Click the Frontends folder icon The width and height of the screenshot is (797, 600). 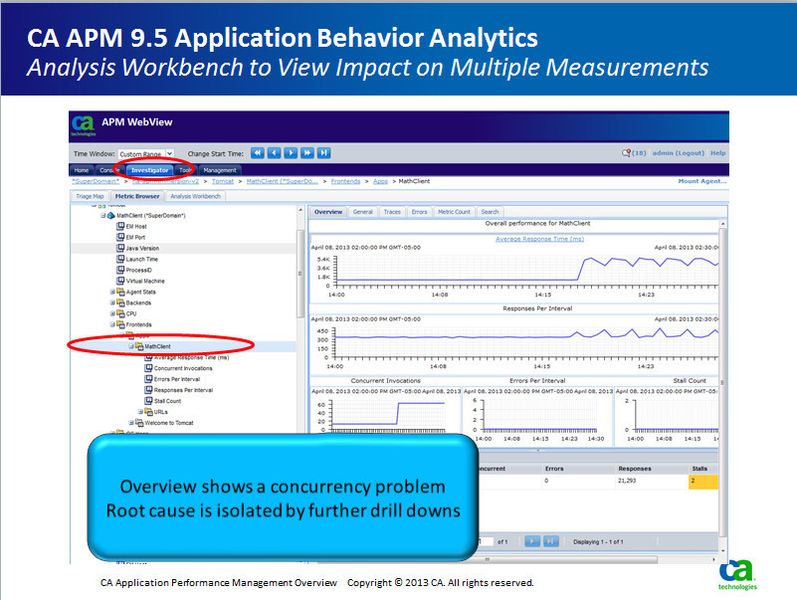(x=120, y=324)
